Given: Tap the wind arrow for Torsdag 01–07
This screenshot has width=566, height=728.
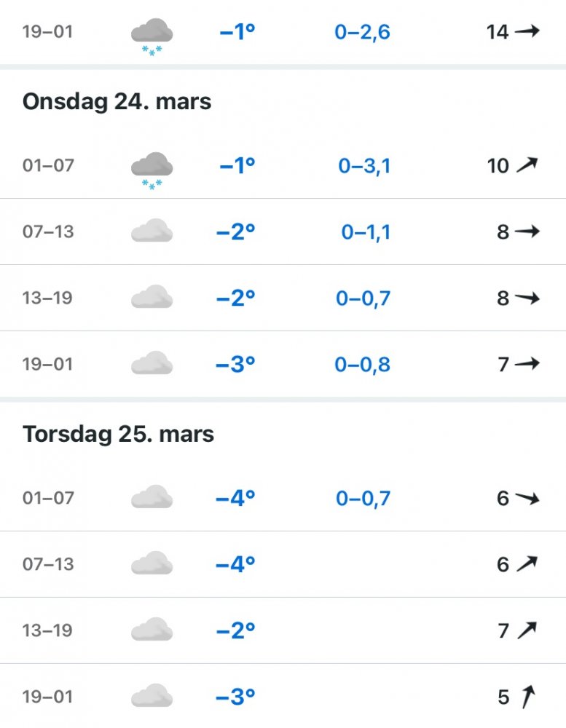Looking at the screenshot, I should [527, 498].
